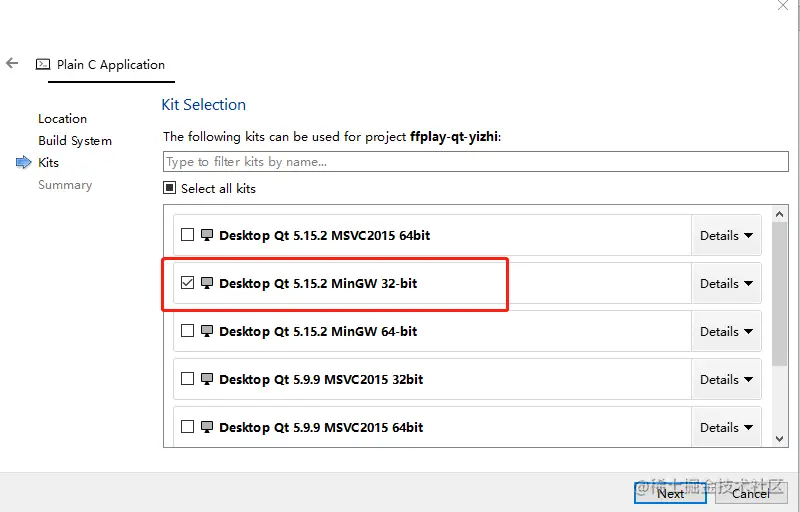Click the blue arrow next to Kits
This screenshot has height=512, width=800.
24,163
